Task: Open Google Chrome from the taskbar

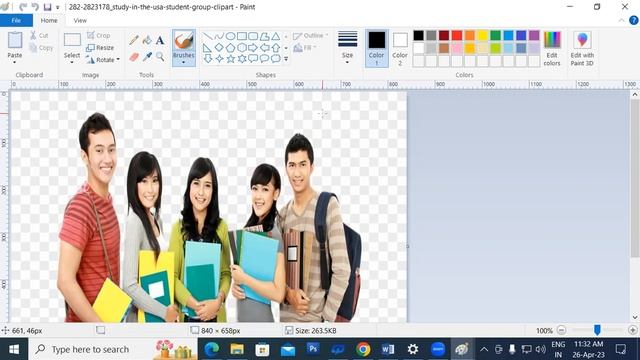Action: tap(363, 349)
